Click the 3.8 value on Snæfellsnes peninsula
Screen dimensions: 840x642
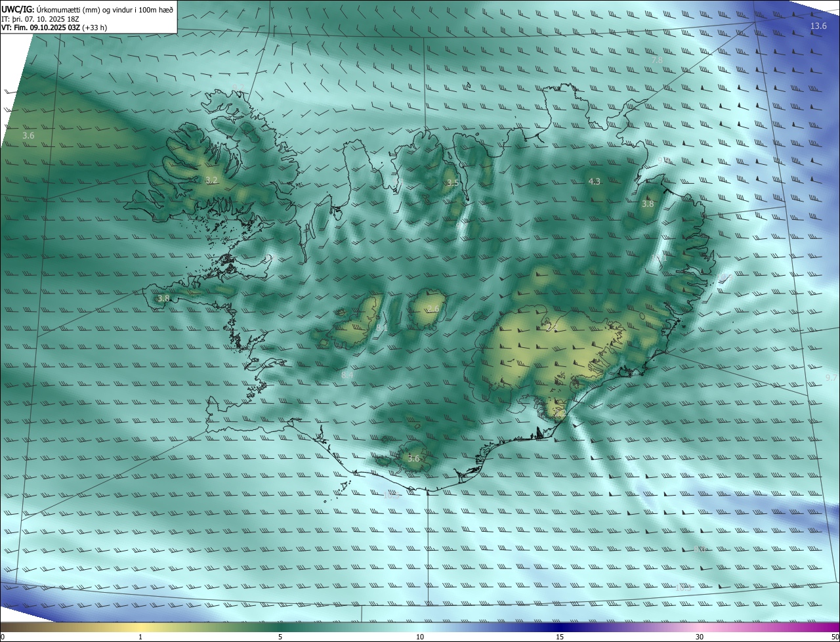163,298
